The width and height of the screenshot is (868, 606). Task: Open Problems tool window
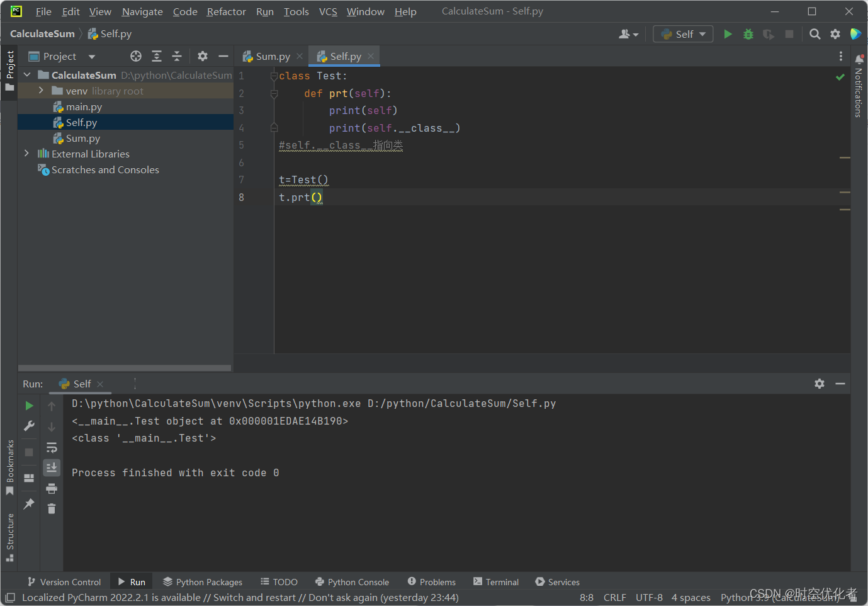coord(431,582)
